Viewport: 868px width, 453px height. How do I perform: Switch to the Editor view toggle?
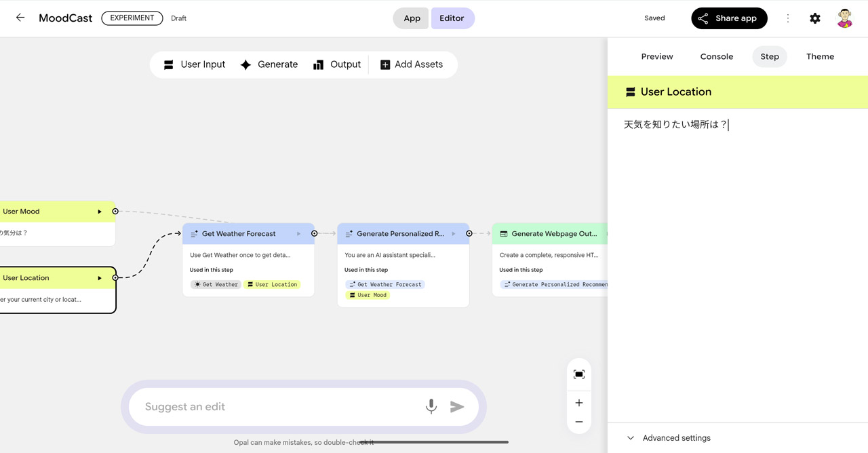(452, 18)
